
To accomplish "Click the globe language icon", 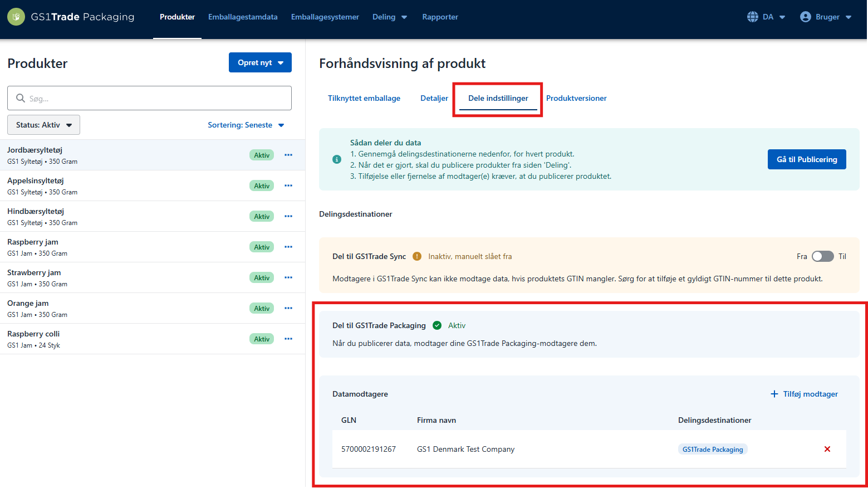I will pos(753,17).
